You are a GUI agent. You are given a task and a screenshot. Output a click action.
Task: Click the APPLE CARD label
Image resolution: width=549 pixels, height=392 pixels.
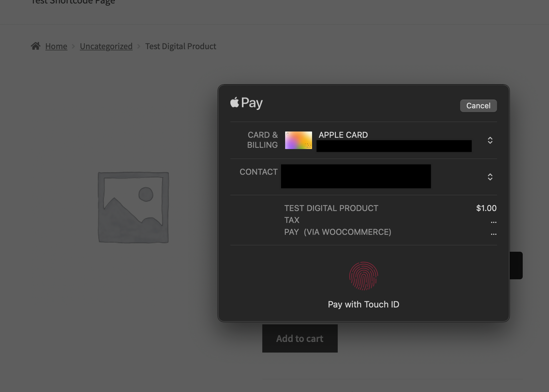pyautogui.click(x=343, y=135)
